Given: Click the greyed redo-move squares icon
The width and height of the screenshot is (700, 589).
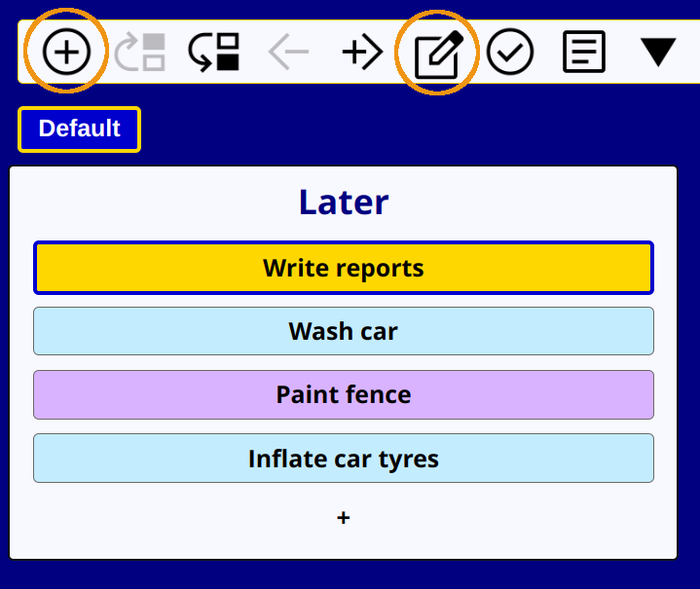Looking at the screenshot, I should coord(140,52).
